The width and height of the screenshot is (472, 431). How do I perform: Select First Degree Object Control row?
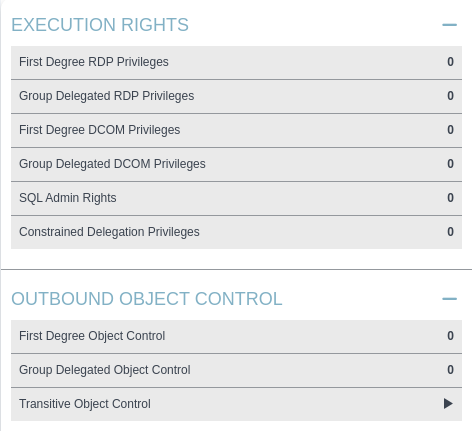(x=236, y=336)
